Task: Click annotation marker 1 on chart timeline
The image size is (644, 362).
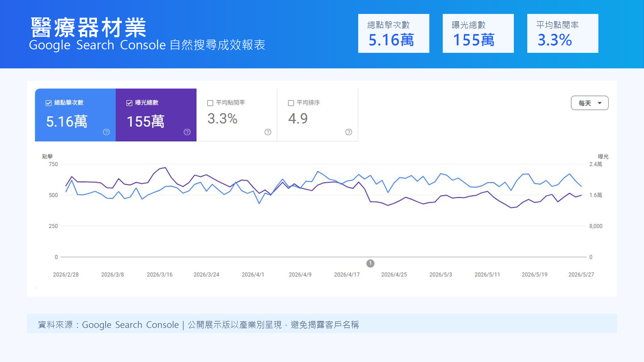Action: 370,263
